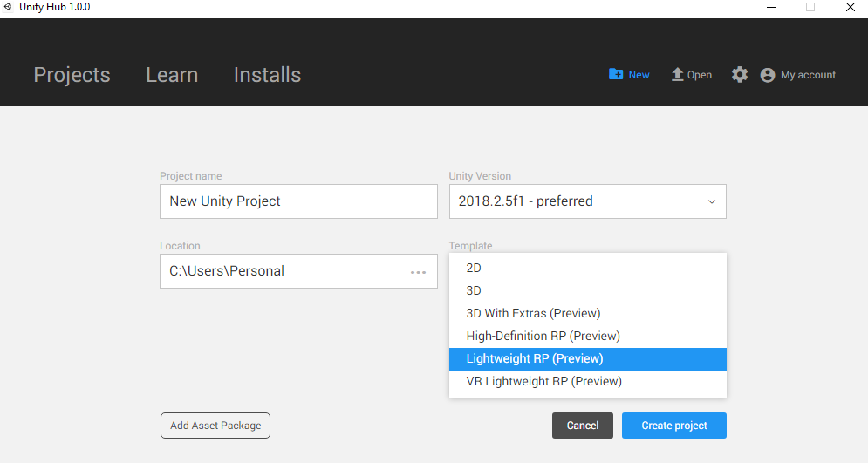The width and height of the screenshot is (868, 463).
Task: Close the Unity Hub window
Action: coord(851,7)
